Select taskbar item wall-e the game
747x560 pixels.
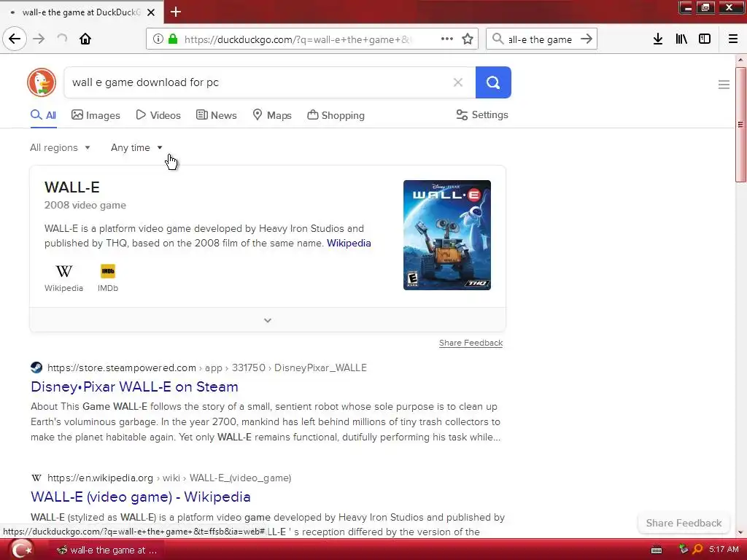click(107, 550)
